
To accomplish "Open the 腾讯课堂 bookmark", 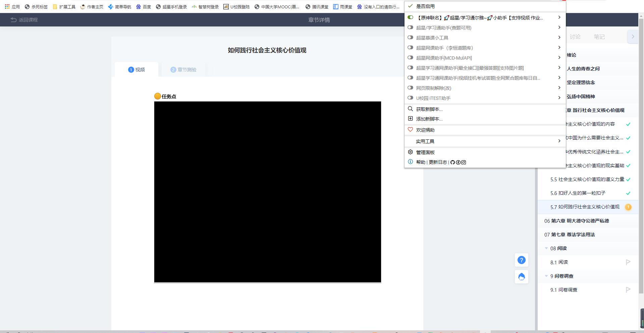I will pos(317,7).
